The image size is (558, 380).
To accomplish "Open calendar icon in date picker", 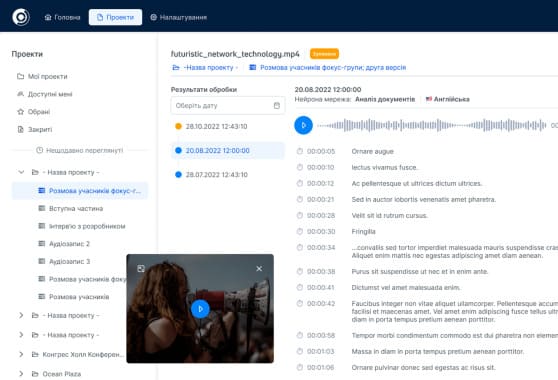I will point(277,106).
